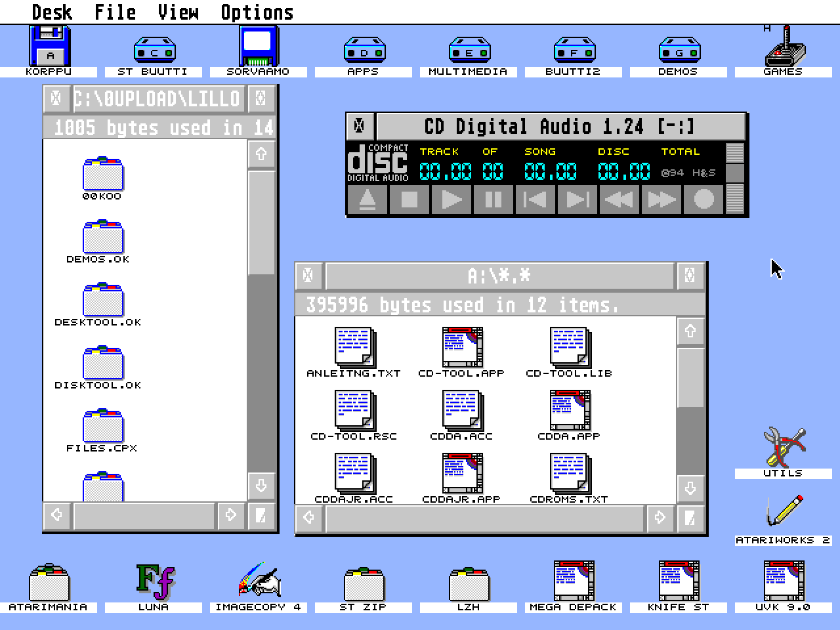The image size is (840, 630).
Task: Pause CD playback
Action: 492,200
